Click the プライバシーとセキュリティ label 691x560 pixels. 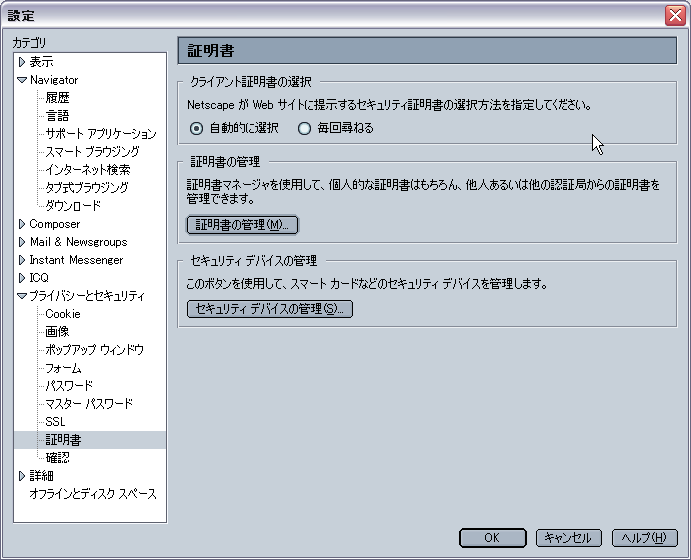[87, 296]
